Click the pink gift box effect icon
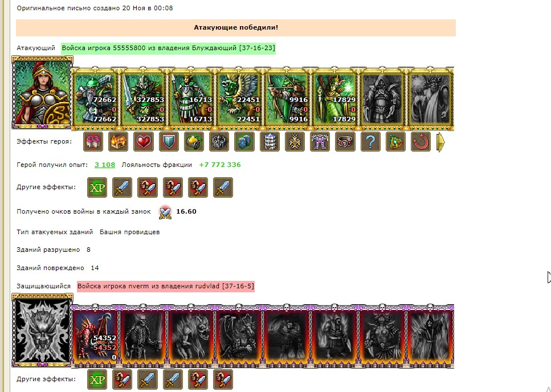Image resolution: width=551 pixels, height=392 pixels. (x=93, y=142)
